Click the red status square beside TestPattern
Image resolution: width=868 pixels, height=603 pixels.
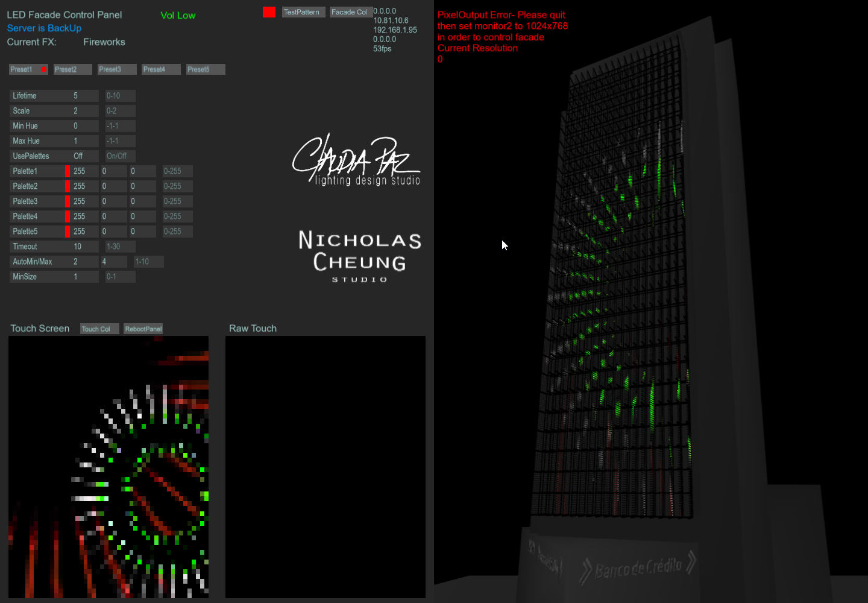pos(269,12)
